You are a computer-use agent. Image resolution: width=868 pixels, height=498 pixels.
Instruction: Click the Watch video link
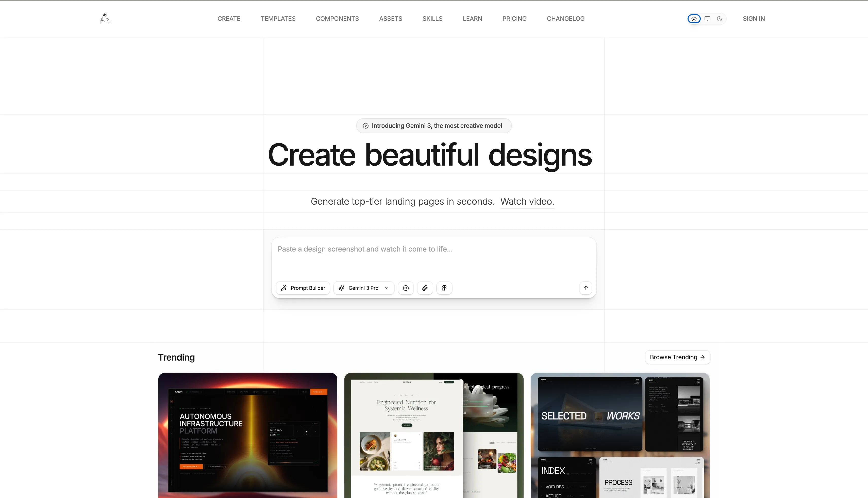click(527, 202)
